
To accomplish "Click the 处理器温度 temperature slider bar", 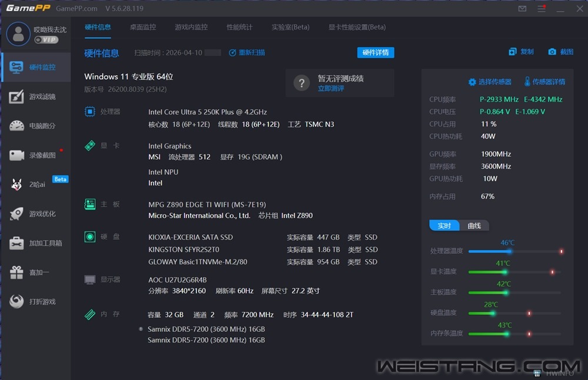I will pyautogui.click(x=514, y=251).
